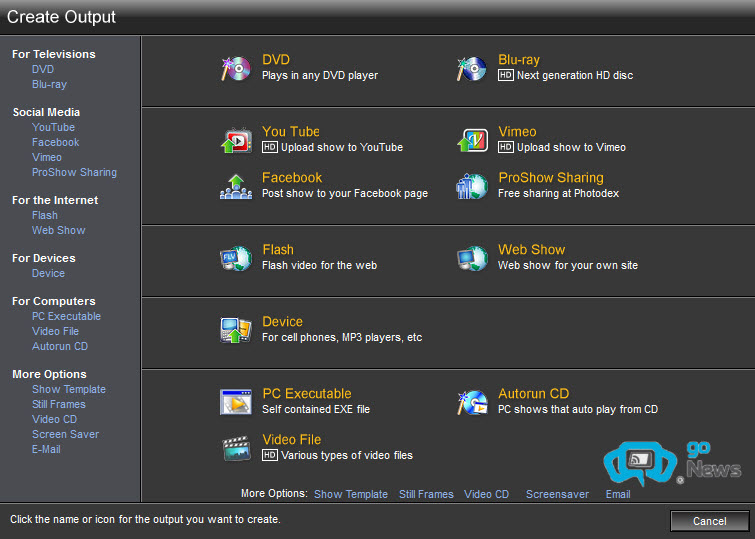The height and width of the screenshot is (539, 755).
Task: Click the Video File clapperboard icon
Action: [236, 447]
